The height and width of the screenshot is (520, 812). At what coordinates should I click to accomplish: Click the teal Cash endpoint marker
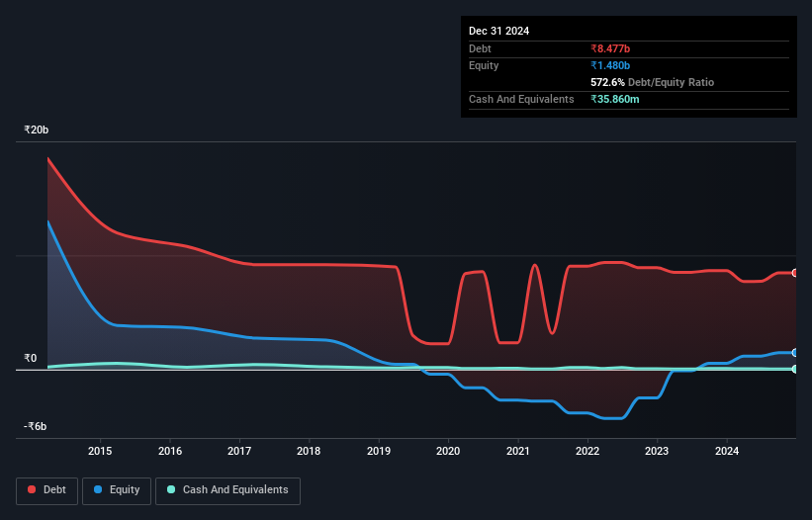click(795, 369)
